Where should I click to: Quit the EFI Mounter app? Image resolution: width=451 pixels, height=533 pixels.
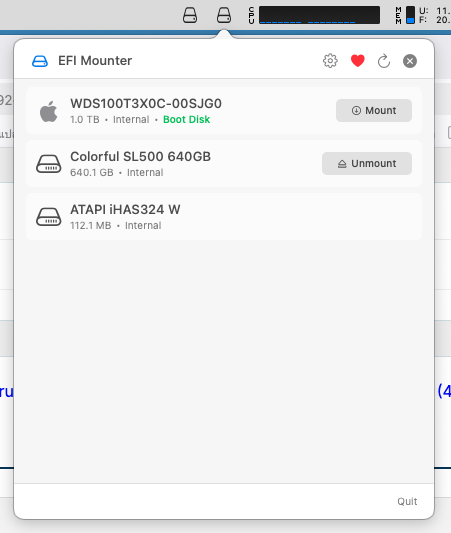pos(407,501)
